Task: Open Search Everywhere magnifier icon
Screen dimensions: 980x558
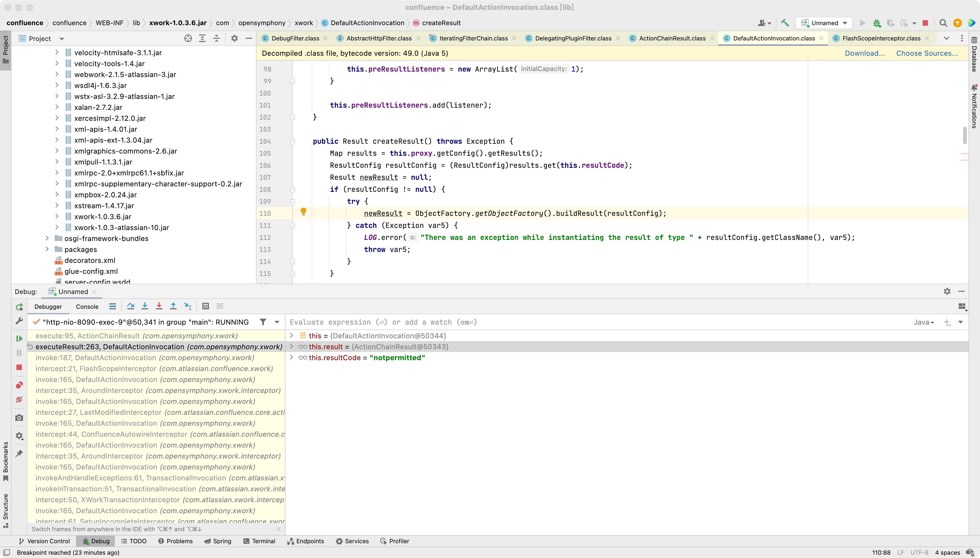Action: tap(943, 23)
